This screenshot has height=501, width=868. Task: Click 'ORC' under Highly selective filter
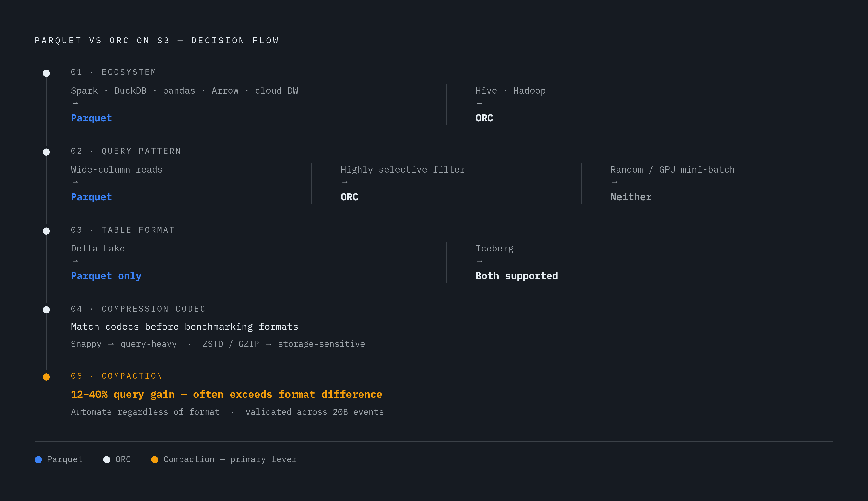pos(349,197)
